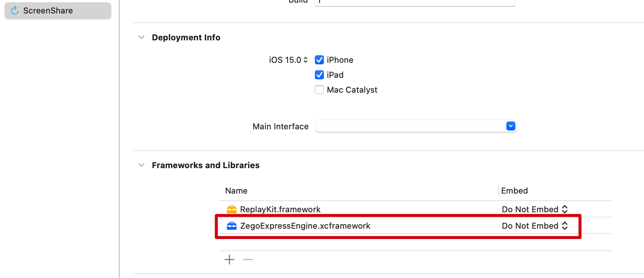Collapse the Deployment Info section

(141, 37)
